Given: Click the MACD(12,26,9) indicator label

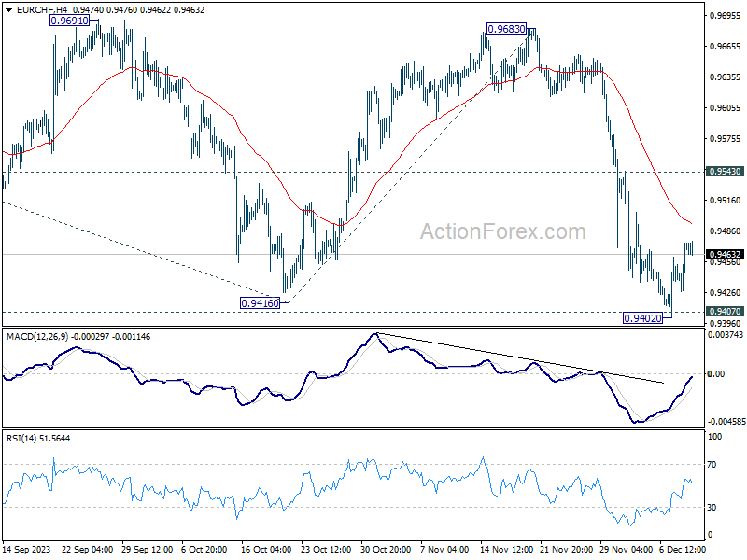Looking at the screenshot, I should (x=35, y=337).
